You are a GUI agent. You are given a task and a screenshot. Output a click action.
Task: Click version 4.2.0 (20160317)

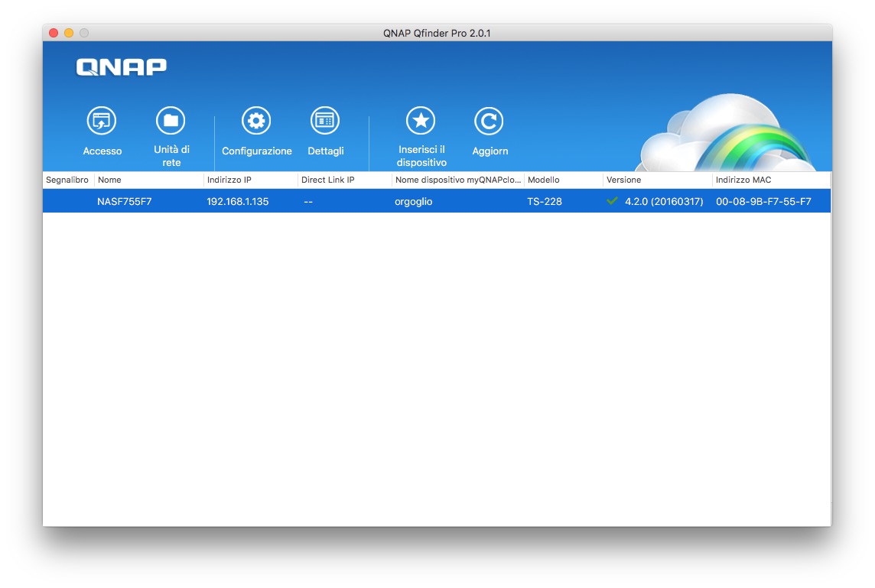point(664,201)
